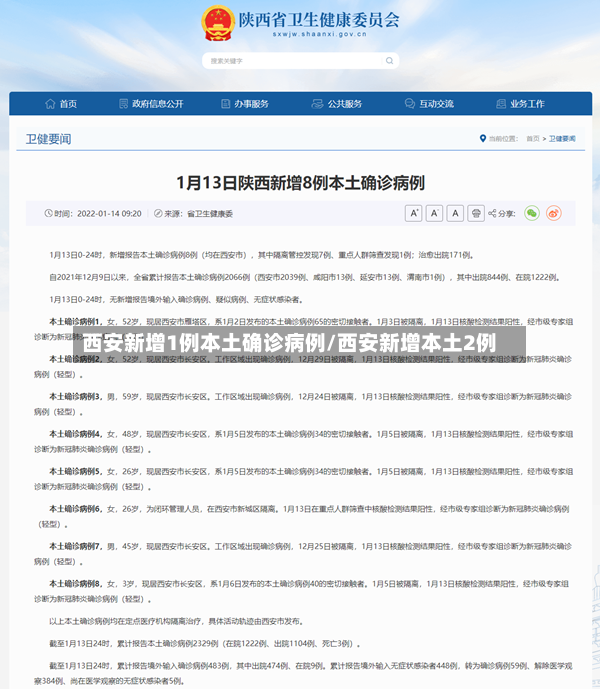Click the overlay caption 西安新增1例本土确诊病例
600x689 pixels.
coord(204,343)
